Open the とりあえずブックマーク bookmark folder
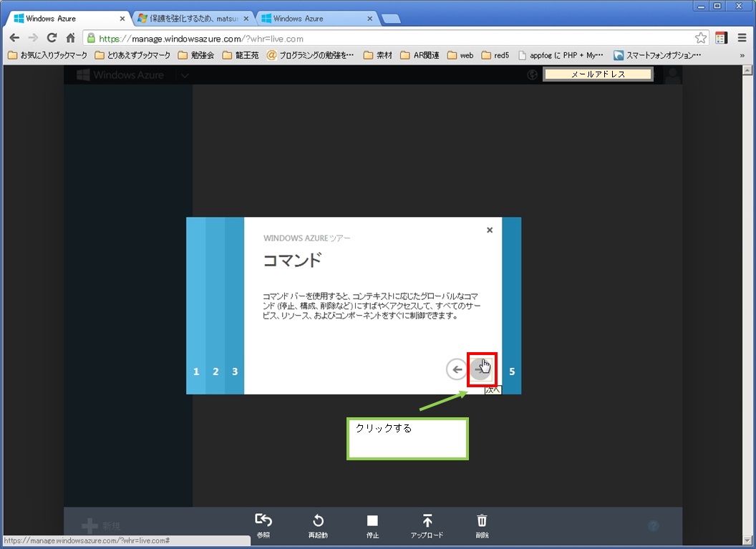Viewport: 756px width, 549px height. [132, 55]
